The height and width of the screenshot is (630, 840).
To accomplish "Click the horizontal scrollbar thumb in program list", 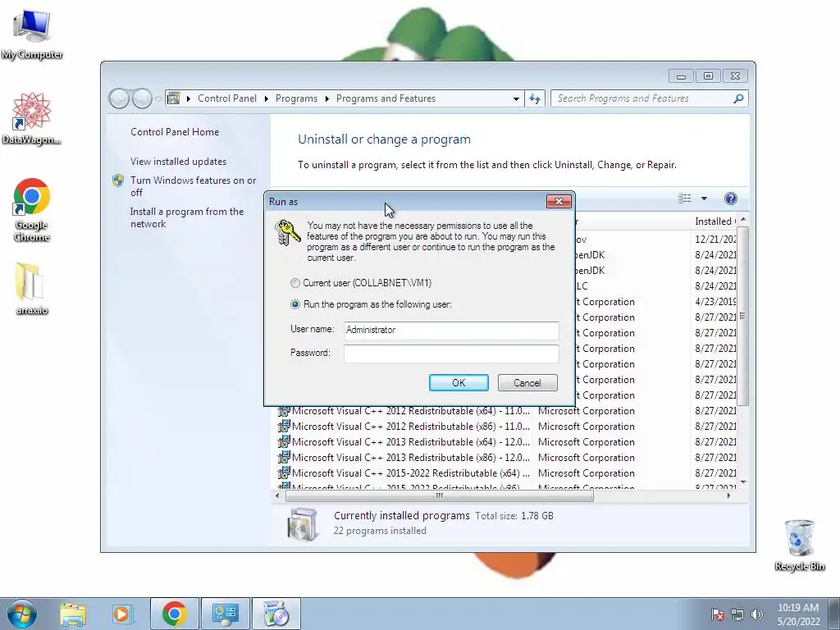I will pos(440,496).
